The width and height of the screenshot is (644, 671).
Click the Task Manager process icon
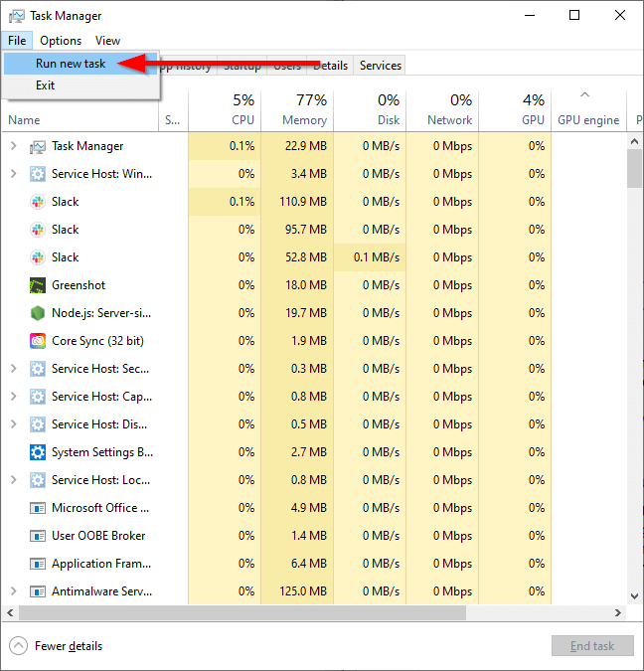[x=38, y=147]
